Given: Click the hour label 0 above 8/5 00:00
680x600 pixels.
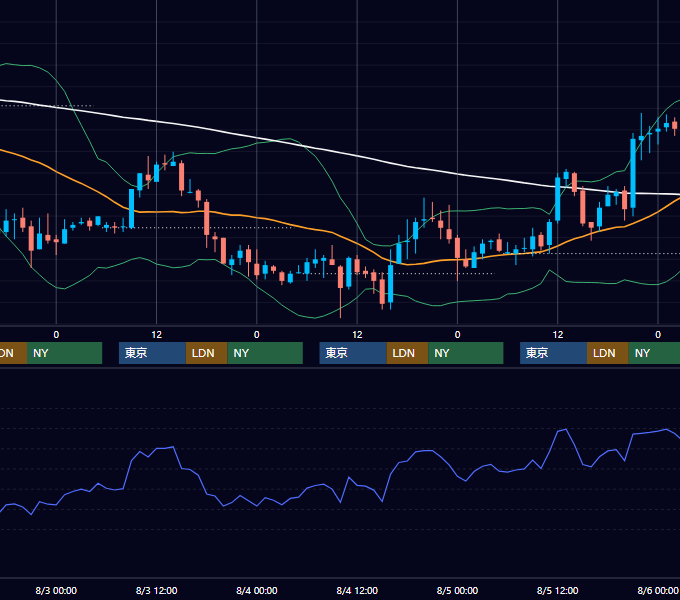Looking at the screenshot, I should [457, 335].
